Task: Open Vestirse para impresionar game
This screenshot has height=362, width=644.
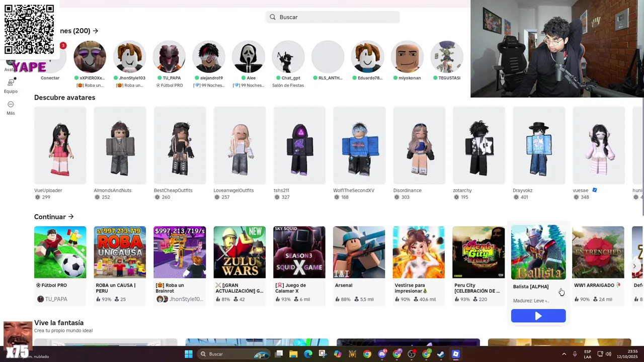Action: coord(419,252)
